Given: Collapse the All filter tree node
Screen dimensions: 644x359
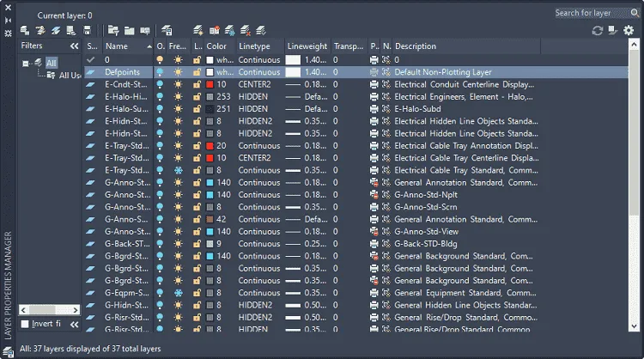Looking at the screenshot, I should pyautogui.click(x=26, y=64).
